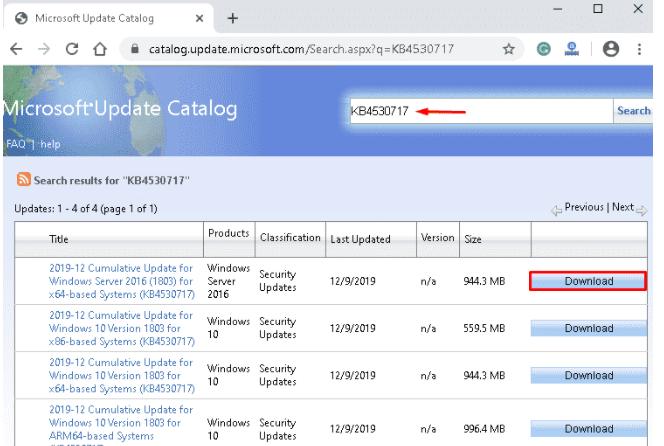Sort results by the Classification column header

click(x=290, y=238)
